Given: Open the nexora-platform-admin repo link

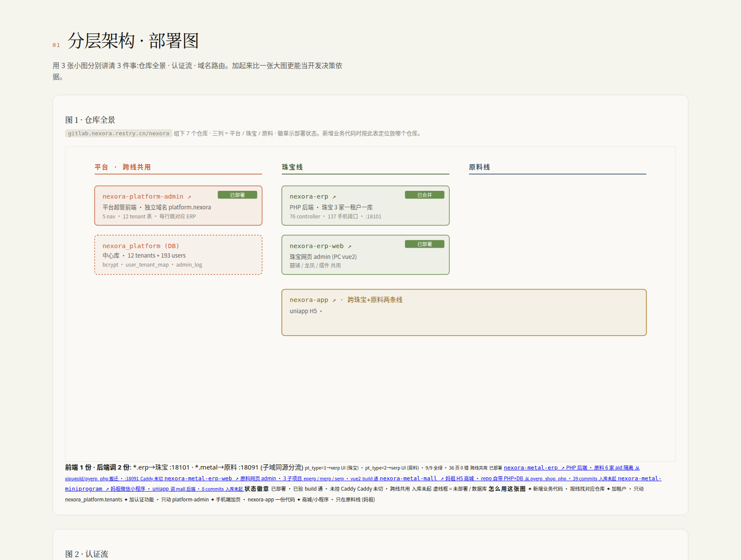Looking at the screenshot, I should (147, 196).
